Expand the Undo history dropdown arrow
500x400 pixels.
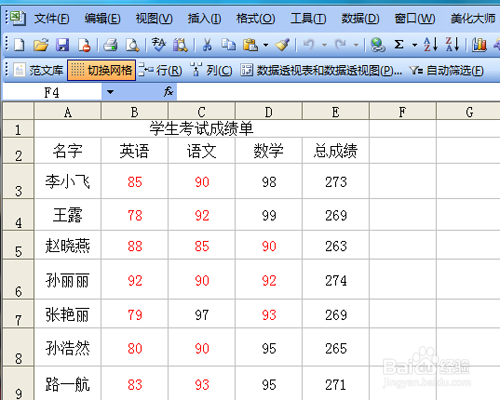point(324,45)
